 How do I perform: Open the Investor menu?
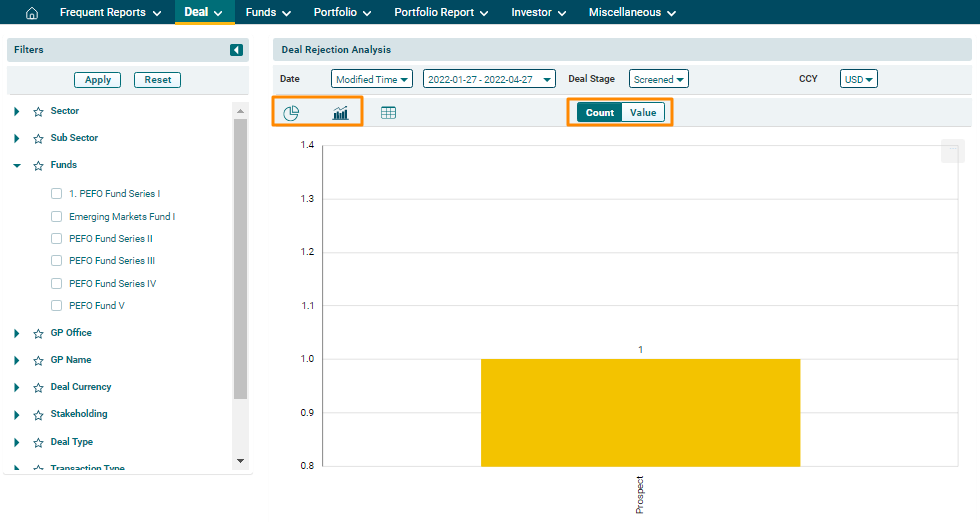tap(539, 13)
